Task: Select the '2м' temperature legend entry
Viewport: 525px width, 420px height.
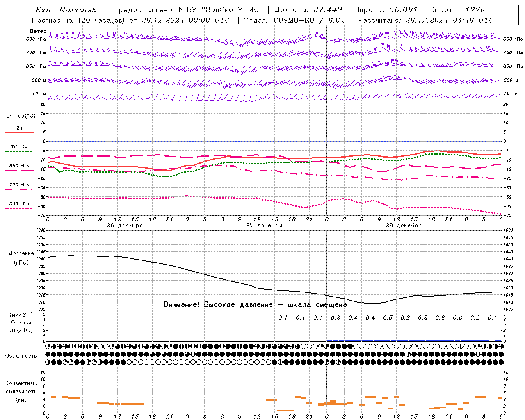Action: coord(19,128)
